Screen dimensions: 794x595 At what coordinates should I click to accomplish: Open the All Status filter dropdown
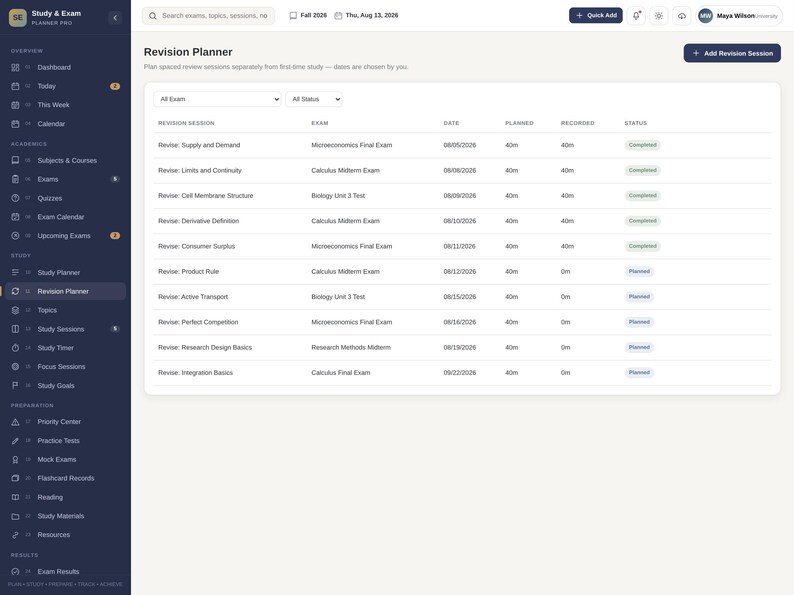click(314, 99)
